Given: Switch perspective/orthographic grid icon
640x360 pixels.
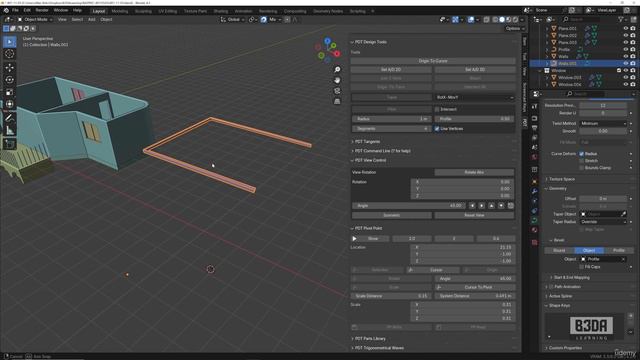Looking at the screenshot, I should pos(337,101).
